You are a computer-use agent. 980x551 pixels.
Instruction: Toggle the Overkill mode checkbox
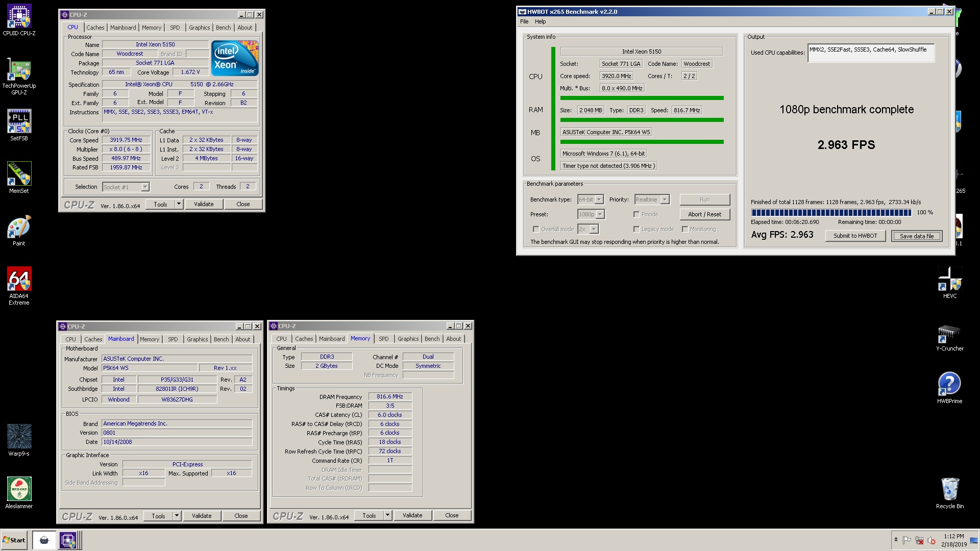click(x=536, y=229)
